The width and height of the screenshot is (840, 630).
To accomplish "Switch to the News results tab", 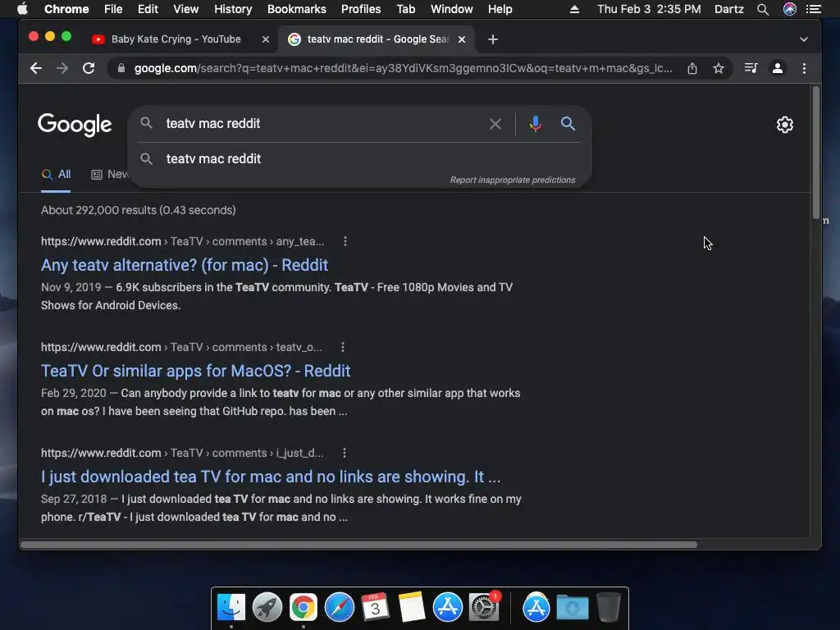I will coord(110,174).
